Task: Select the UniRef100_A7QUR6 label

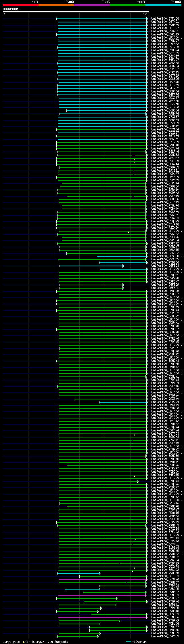Action: (165, 206)
